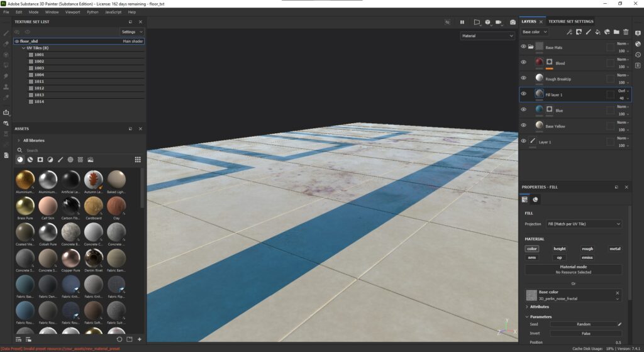The width and height of the screenshot is (644, 352).
Task: Open the Material viewport mode dropdown
Action: [487, 36]
